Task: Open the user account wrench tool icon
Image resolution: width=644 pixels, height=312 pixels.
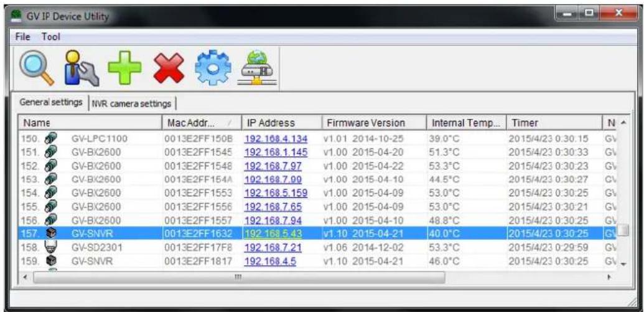Action: 82,68
